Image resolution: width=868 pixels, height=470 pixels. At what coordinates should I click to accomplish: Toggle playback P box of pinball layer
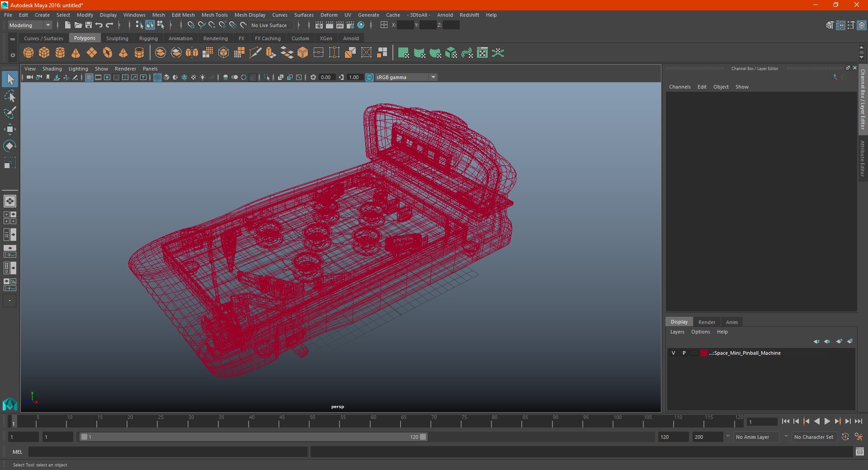684,353
